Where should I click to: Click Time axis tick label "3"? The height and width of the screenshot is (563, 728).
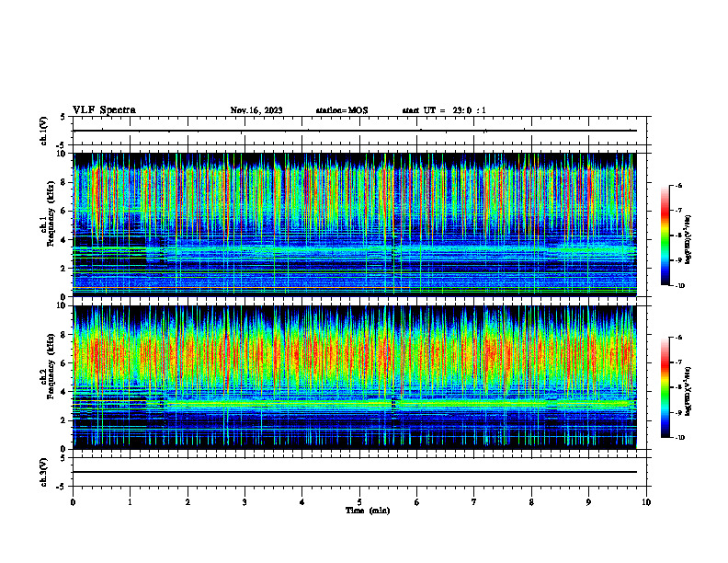click(x=245, y=502)
